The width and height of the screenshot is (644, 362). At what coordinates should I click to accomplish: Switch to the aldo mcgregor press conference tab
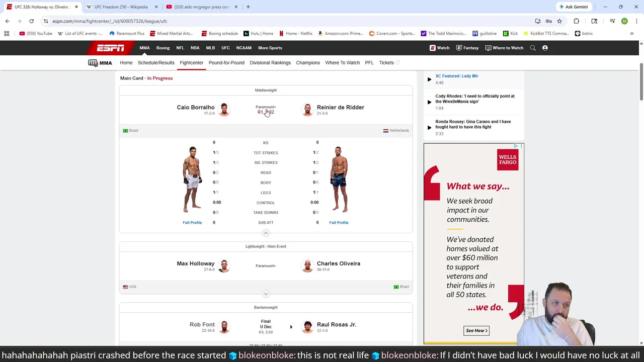[x=201, y=7]
